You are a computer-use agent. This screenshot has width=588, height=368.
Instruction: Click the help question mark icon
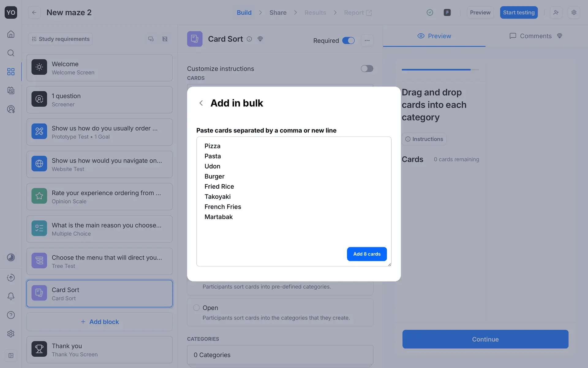tap(11, 315)
